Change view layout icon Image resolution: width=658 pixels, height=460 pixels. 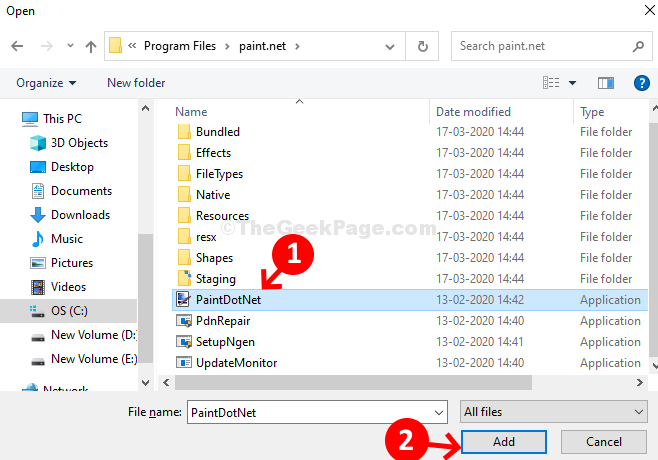tap(551, 83)
